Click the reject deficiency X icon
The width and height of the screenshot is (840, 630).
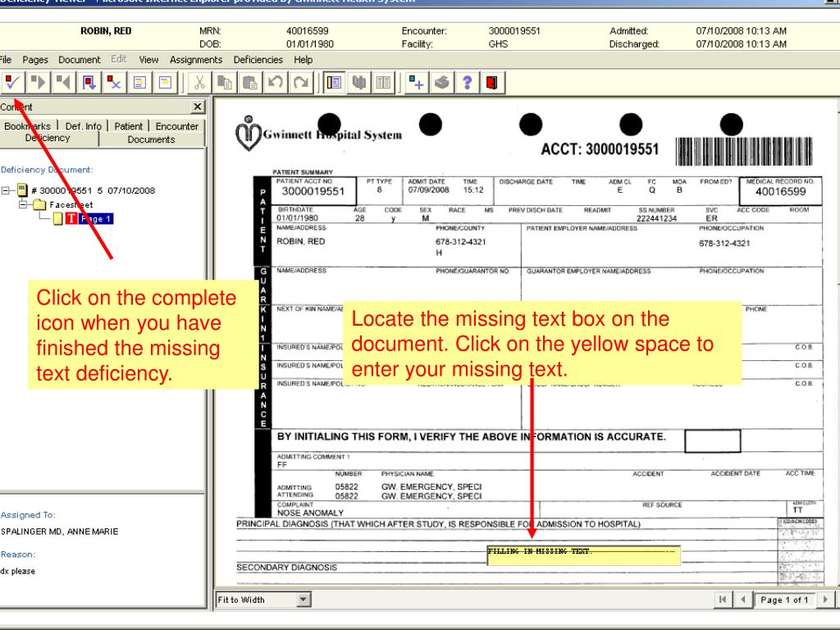[x=113, y=83]
